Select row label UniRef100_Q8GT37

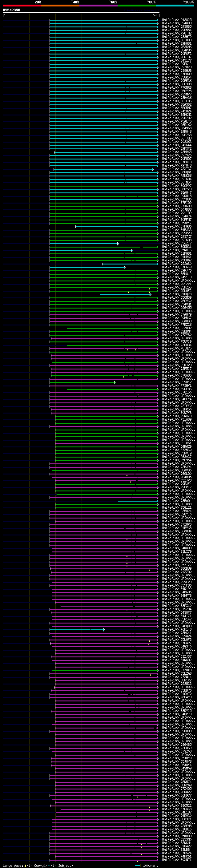(177, 57)
